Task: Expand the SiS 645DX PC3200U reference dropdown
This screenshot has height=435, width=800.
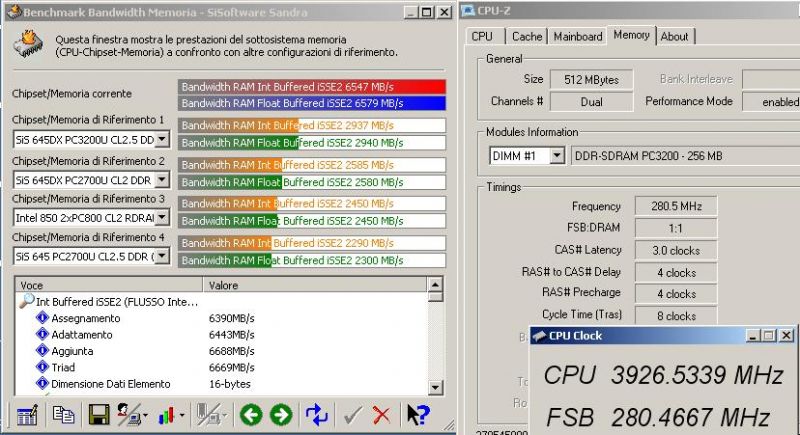Action: pos(162,139)
